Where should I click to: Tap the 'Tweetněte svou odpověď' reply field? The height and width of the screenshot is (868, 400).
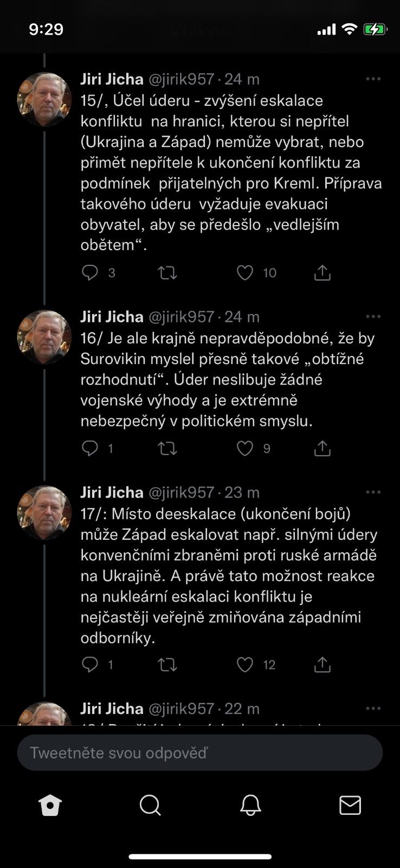click(200, 753)
